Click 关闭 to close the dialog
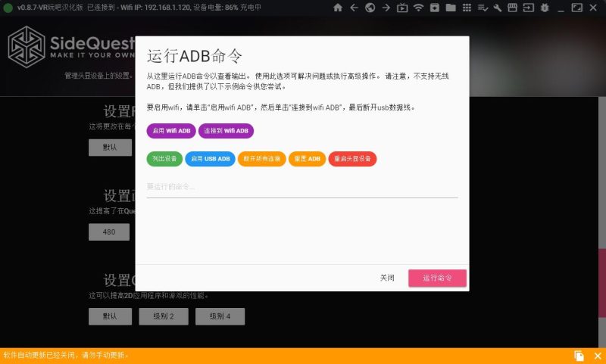Viewport: 606px width, 364px height. [387, 278]
